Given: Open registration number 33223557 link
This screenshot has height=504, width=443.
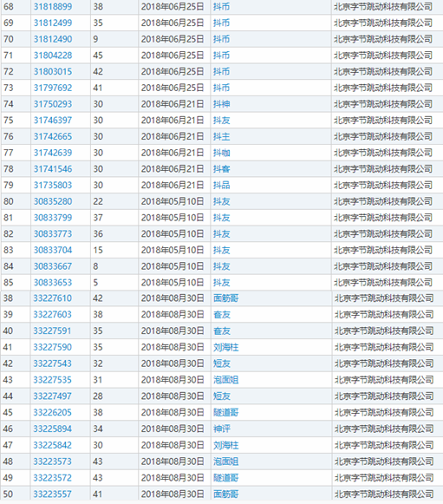Looking at the screenshot, I should 53,494.
